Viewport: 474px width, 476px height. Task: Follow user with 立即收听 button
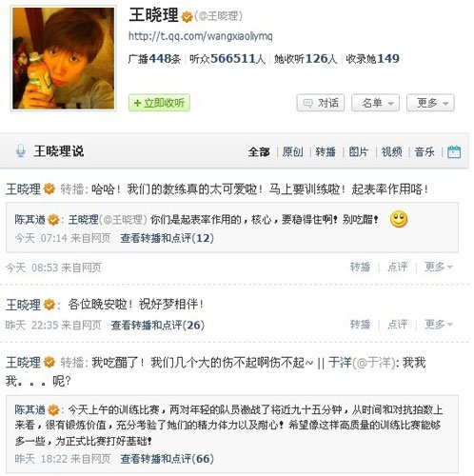[159, 103]
